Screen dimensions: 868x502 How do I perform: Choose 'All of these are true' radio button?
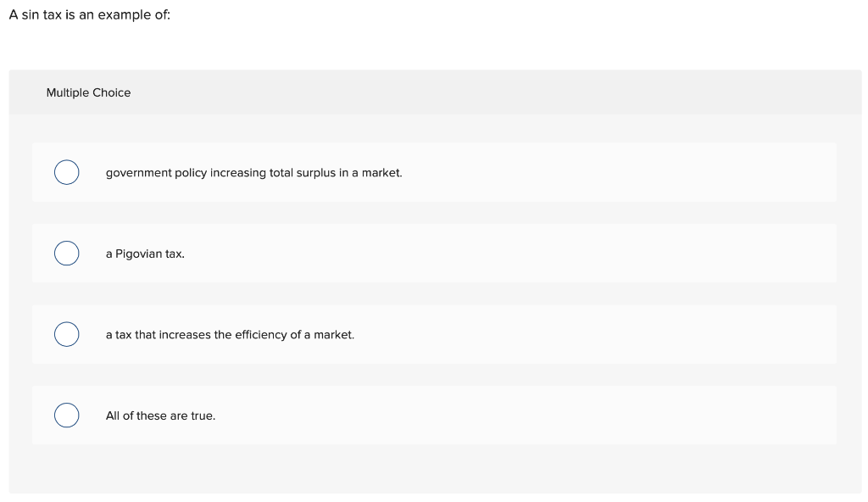tap(66, 415)
